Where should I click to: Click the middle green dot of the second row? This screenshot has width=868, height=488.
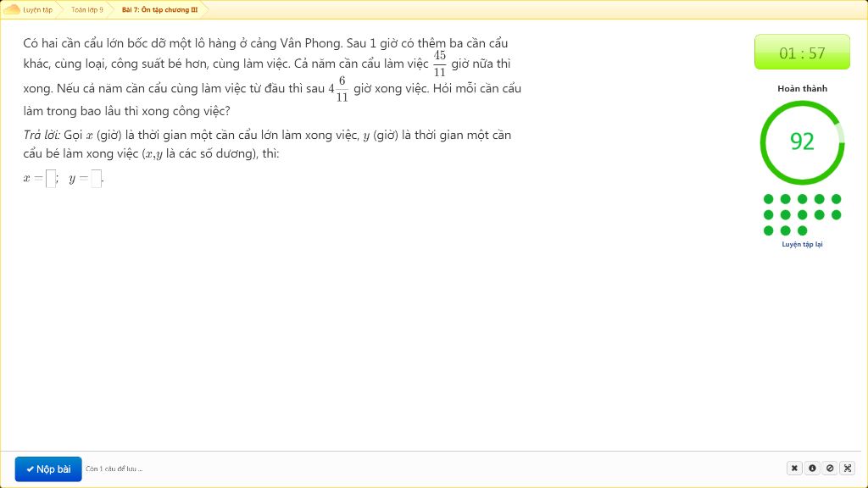803,214
